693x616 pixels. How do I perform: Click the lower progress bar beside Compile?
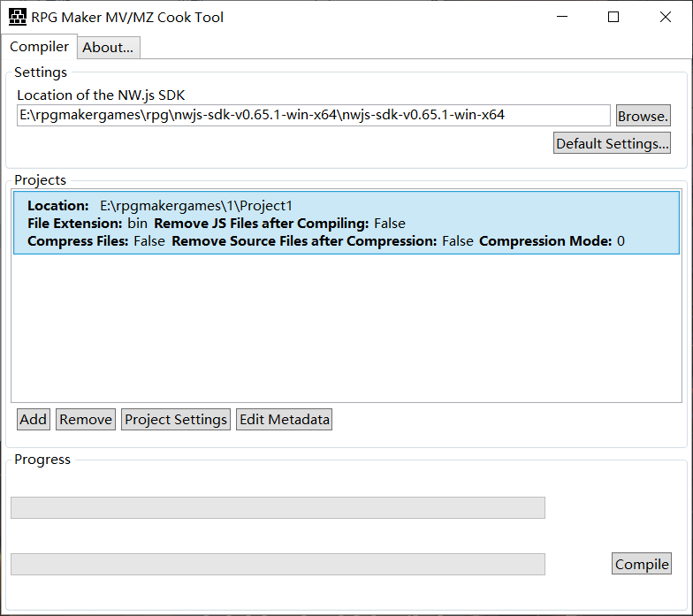tap(278, 564)
